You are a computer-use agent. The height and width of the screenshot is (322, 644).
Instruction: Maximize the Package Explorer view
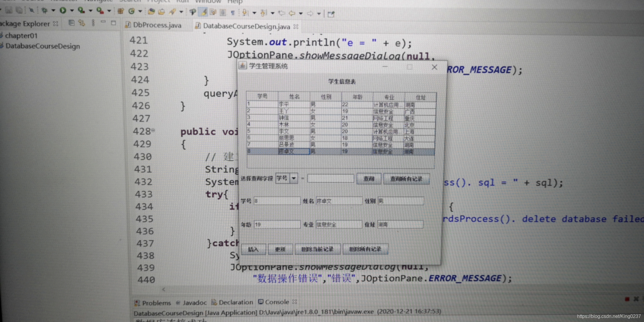coord(113,23)
